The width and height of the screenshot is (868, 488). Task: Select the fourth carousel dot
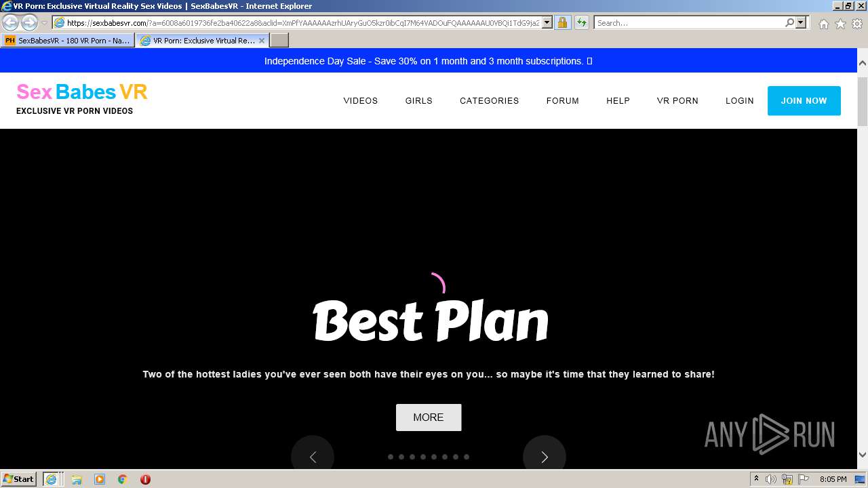pyautogui.click(x=423, y=457)
